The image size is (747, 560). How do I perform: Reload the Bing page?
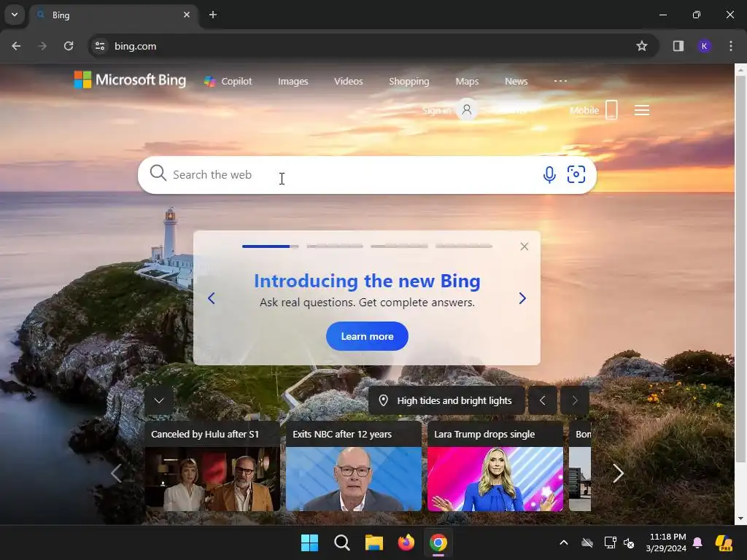(x=69, y=46)
